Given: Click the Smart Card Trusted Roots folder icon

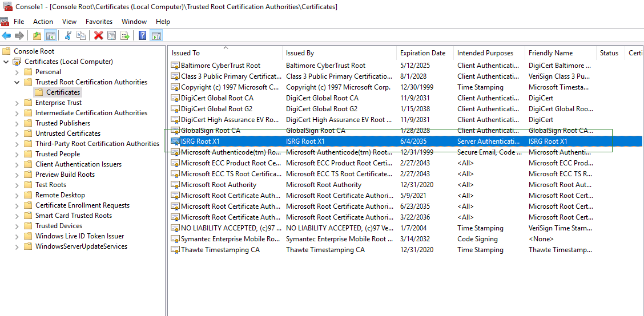Looking at the screenshot, I should pos(28,216).
